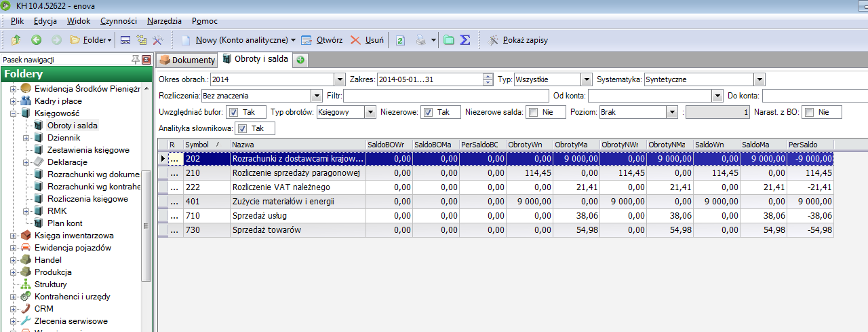Click the Produkcja folder icon
The width and height of the screenshot is (868, 332).
click(x=26, y=272)
